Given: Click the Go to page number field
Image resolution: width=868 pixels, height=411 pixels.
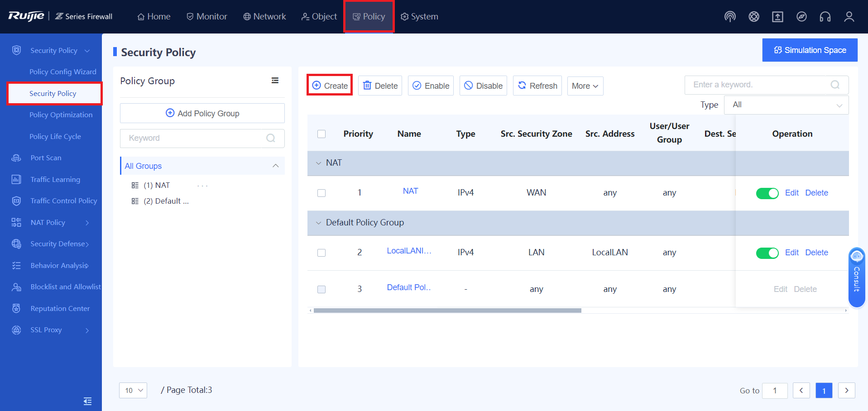Looking at the screenshot, I should (775, 390).
